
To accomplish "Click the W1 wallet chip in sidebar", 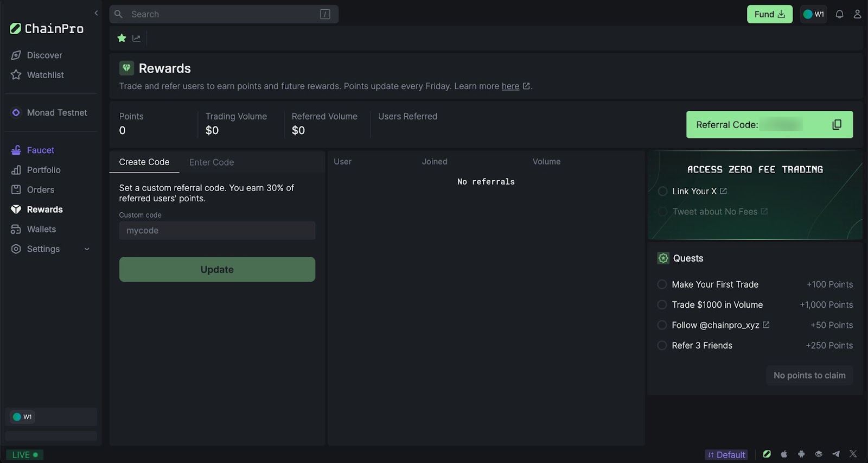I will (x=22, y=417).
